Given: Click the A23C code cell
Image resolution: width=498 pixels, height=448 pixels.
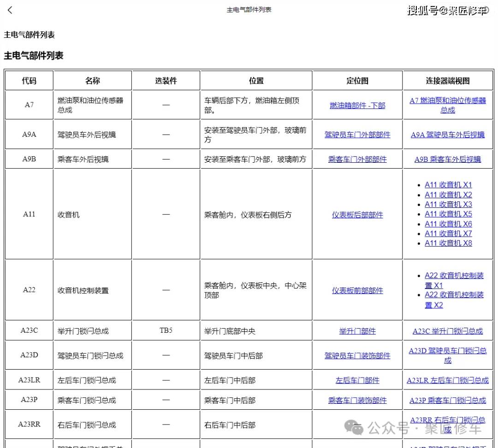Looking at the screenshot, I should point(29,330).
